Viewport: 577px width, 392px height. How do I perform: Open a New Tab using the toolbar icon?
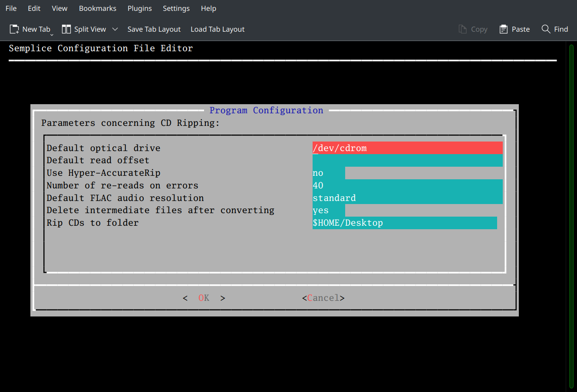13,29
